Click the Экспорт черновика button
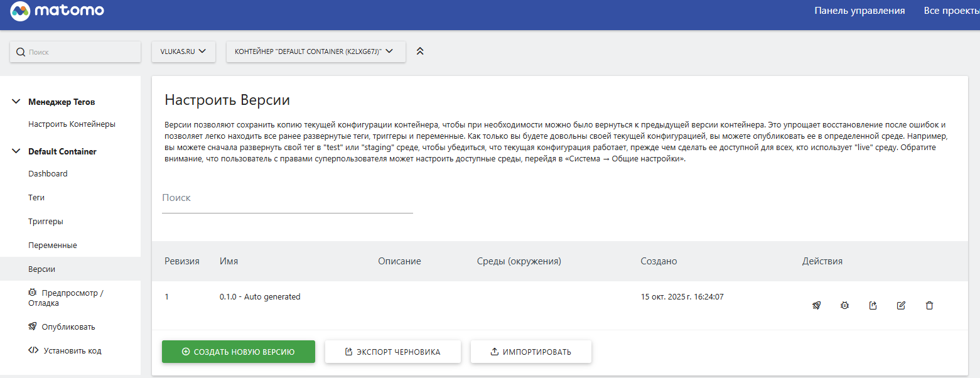The height and width of the screenshot is (378, 980). tap(392, 352)
